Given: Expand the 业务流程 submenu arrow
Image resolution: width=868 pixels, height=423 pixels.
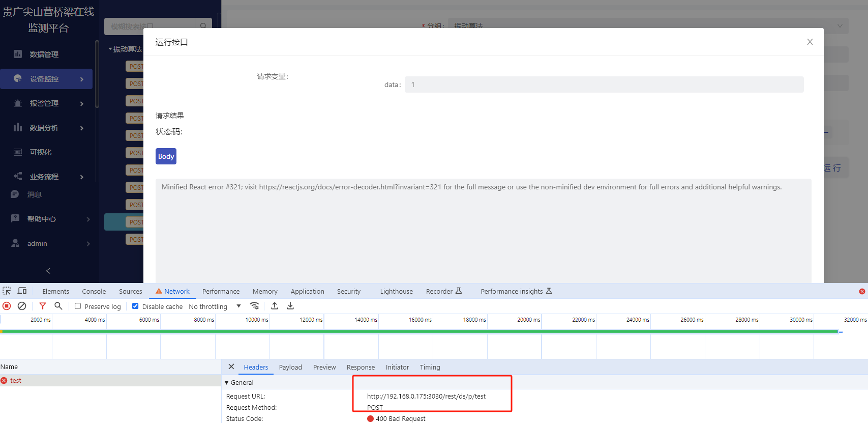Looking at the screenshot, I should (x=82, y=177).
